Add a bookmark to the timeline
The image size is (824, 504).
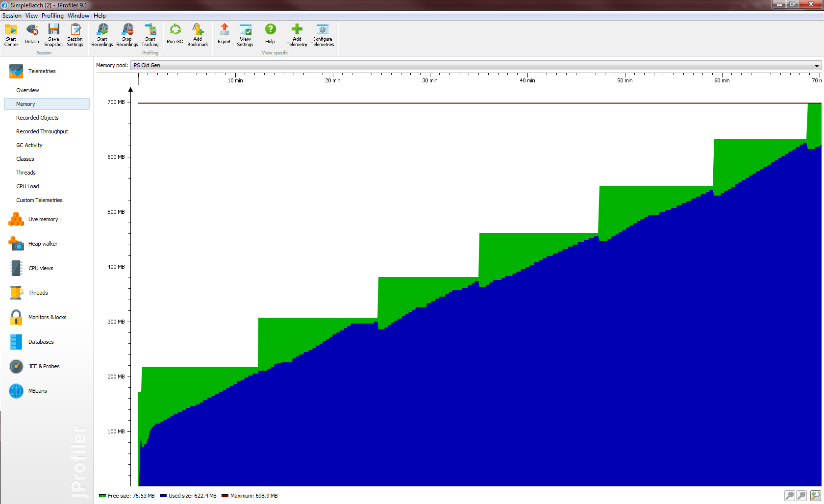pos(198,34)
